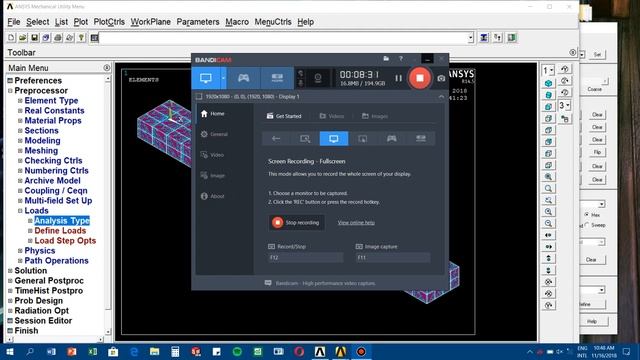The width and height of the screenshot is (640, 360).
Task: Switch to Bandicam Get Started tab
Action: tap(284, 116)
